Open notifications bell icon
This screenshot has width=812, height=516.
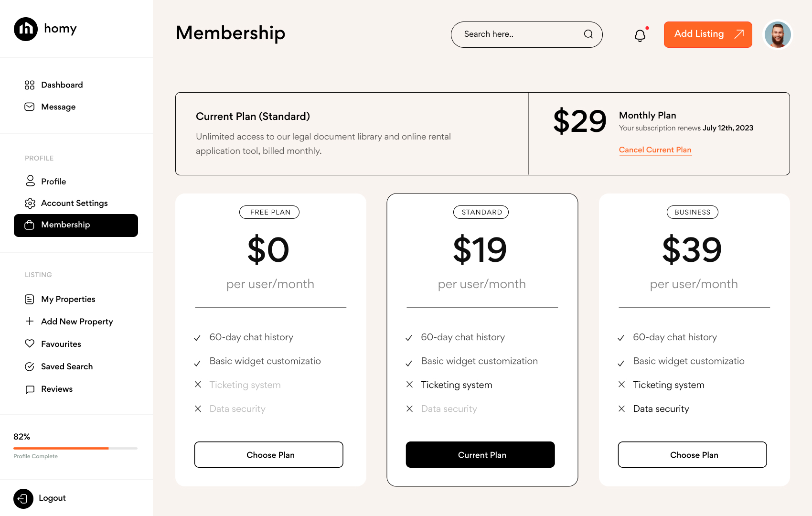point(640,35)
